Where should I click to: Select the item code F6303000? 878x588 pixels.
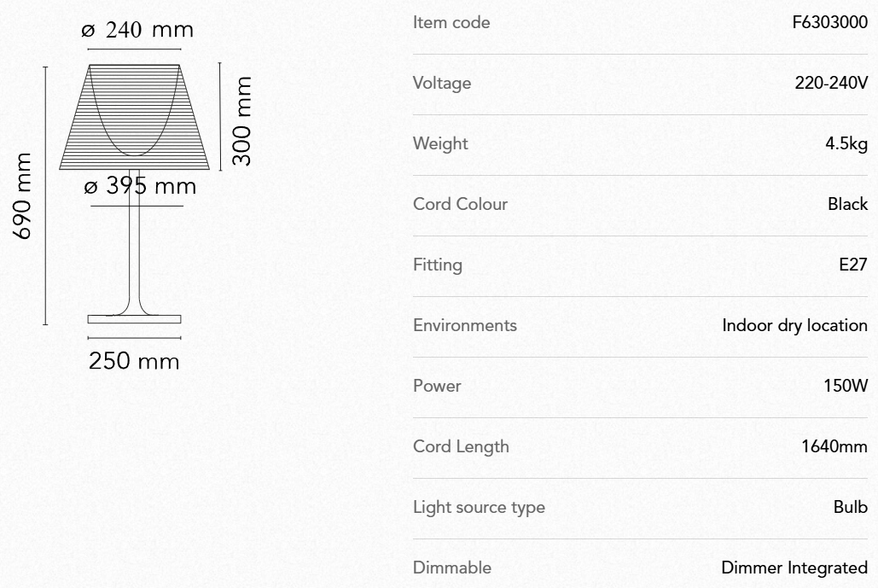(x=829, y=23)
